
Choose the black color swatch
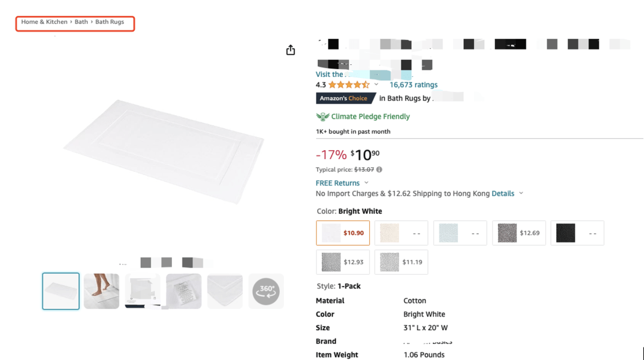577,233
